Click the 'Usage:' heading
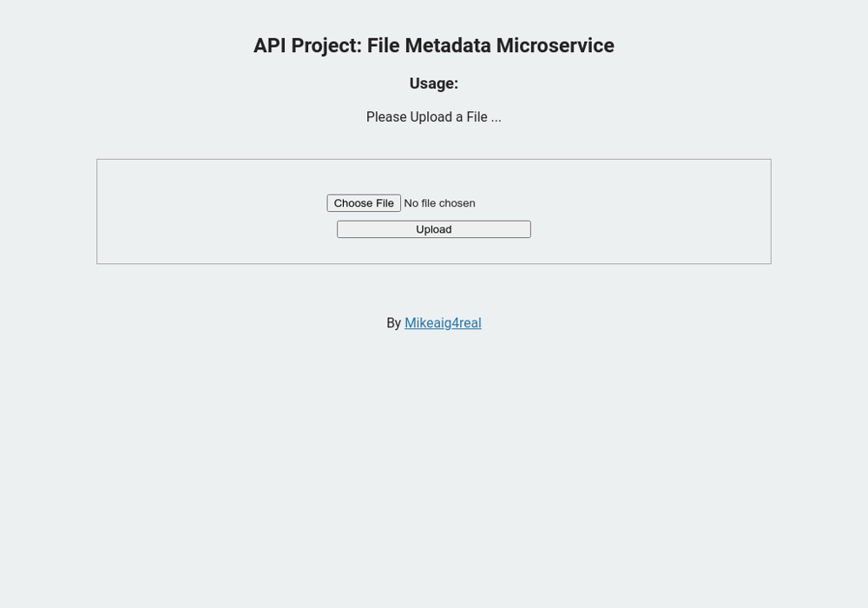The image size is (868, 608). coord(434,83)
